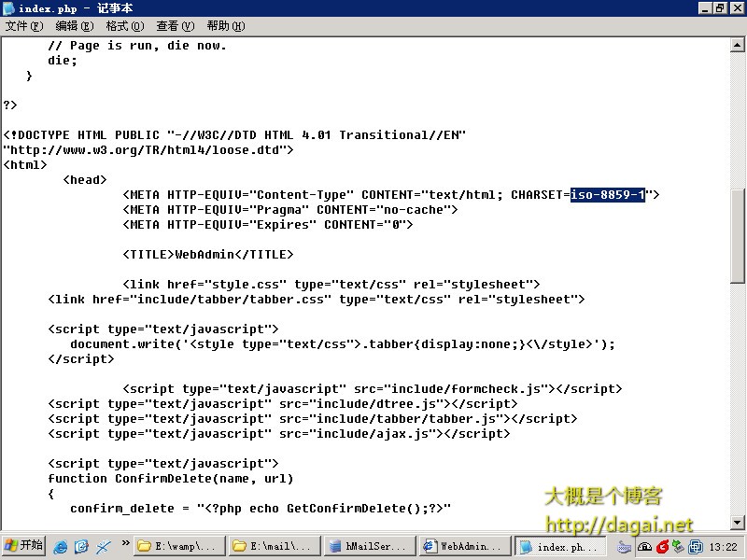Click the system clock showing 13:22
This screenshot has width=747, height=560.
click(x=723, y=547)
